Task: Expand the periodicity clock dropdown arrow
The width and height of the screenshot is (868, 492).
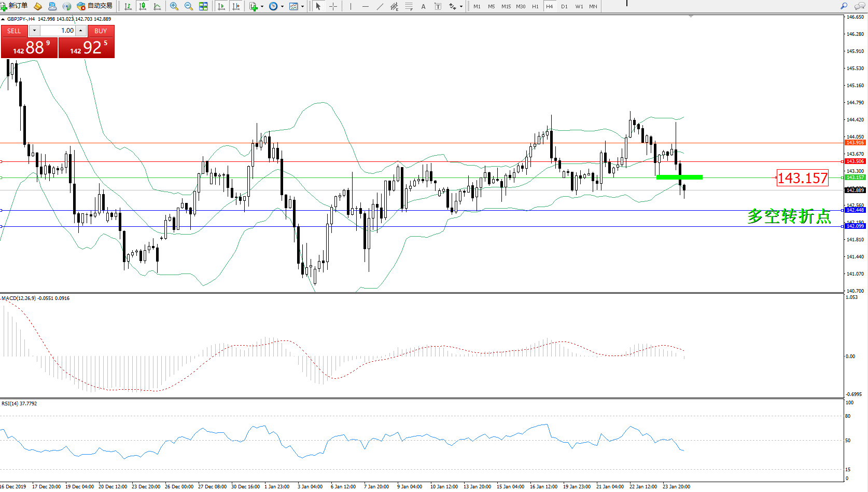Action: [282, 7]
